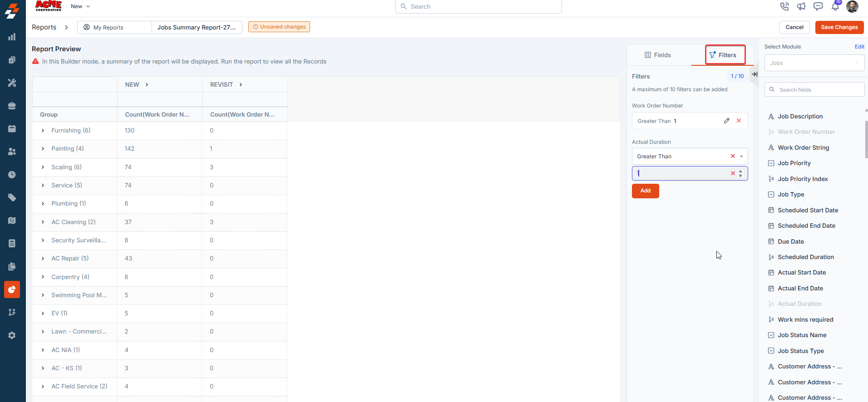Click the Edit module link
This screenshot has width=868, height=402.
tap(859, 47)
